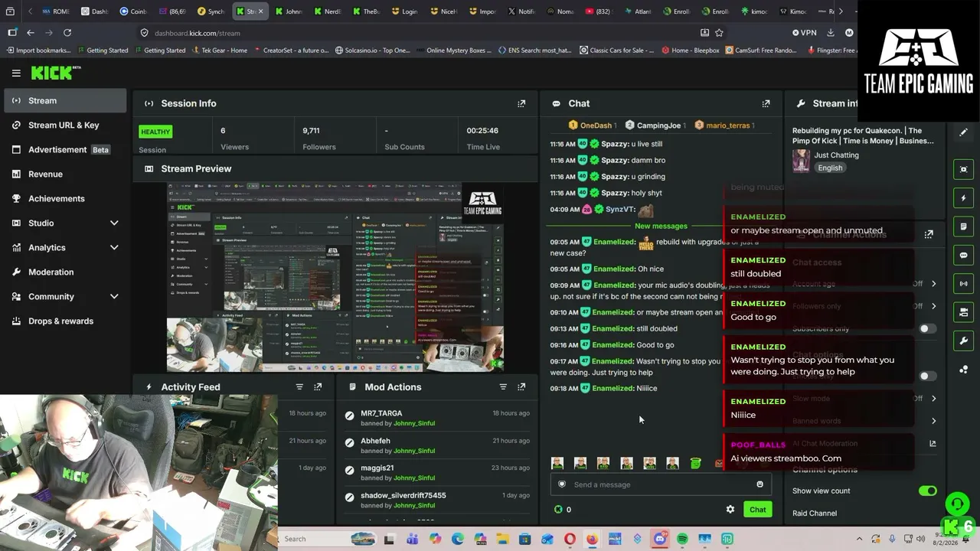Click the focus frame icon in right rail
980x551 pixels.
[x=964, y=169]
